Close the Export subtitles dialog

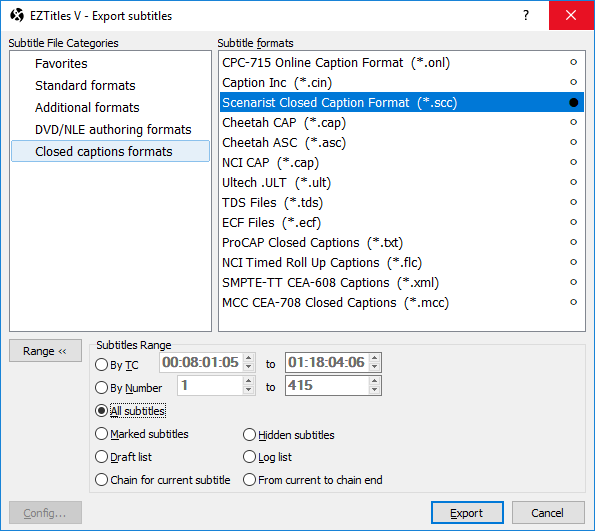point(571,15)
